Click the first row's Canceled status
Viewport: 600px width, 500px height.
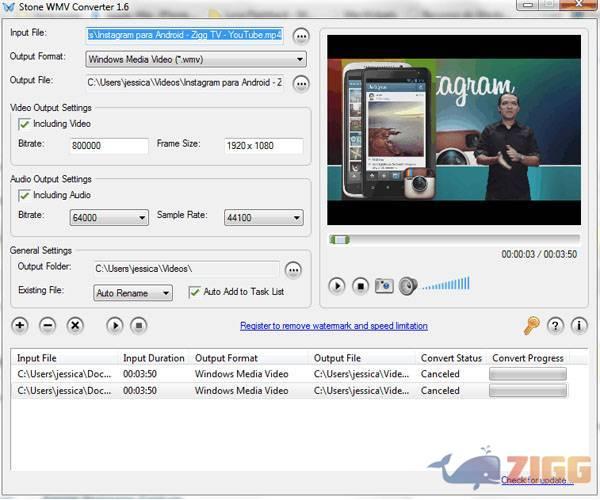(x=440, y=374)
